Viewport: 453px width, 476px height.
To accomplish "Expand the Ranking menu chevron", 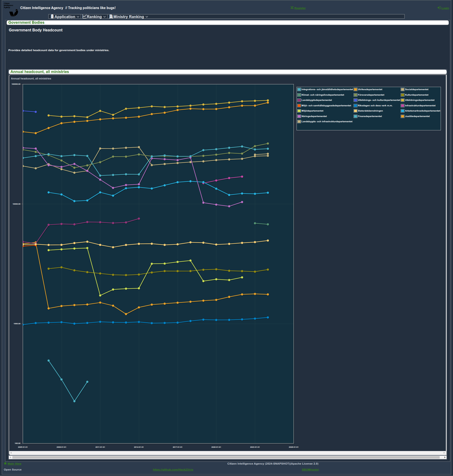I will tap(104, 17).
